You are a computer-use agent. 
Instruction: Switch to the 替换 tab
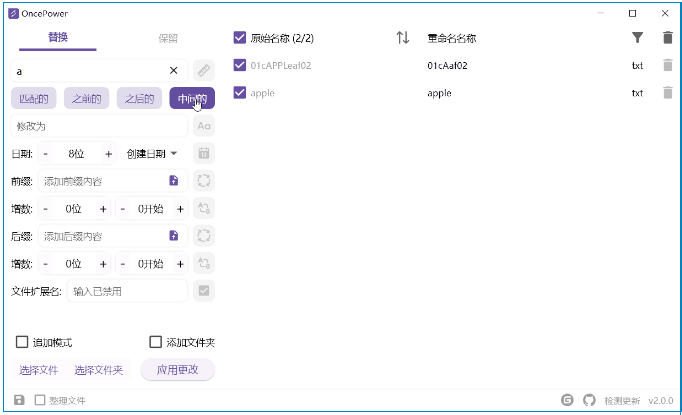coord(58,37)
